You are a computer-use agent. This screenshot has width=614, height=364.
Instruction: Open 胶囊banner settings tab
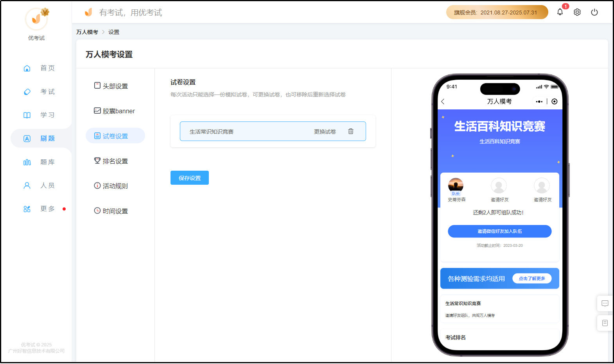(x=115, y=111)
